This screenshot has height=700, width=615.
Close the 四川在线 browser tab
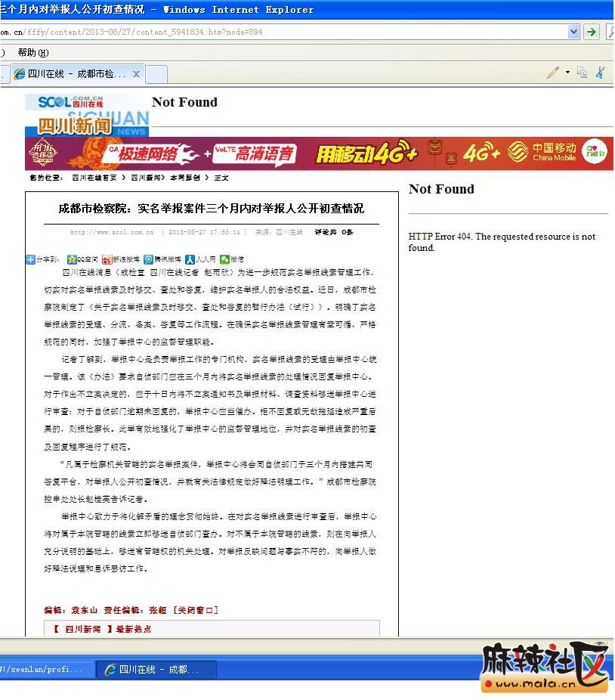(x=136, y=74)
